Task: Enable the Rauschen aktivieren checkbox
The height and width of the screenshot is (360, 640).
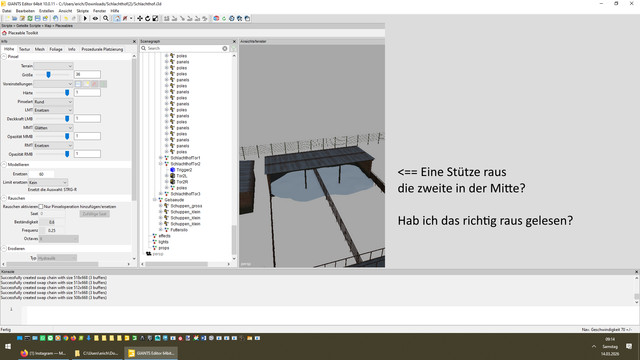Action: tap(40, 207)
